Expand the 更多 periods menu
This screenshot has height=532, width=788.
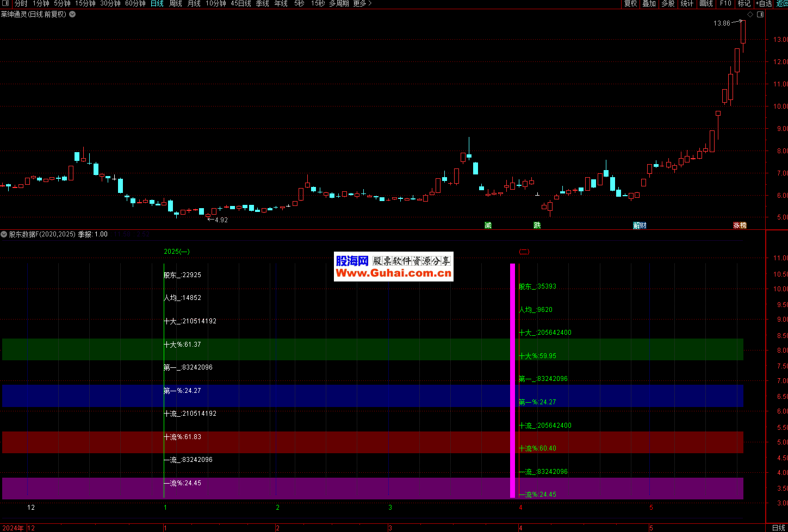362,3
